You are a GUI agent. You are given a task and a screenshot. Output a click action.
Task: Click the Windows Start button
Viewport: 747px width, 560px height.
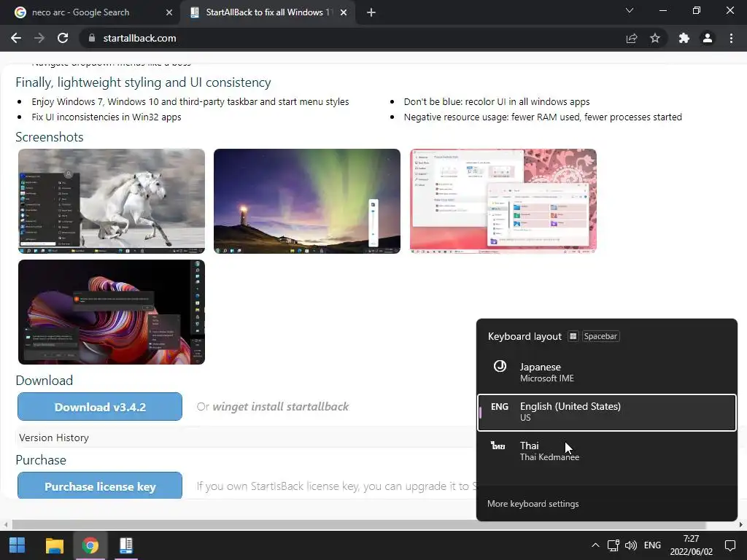click(x=18, y=545)
